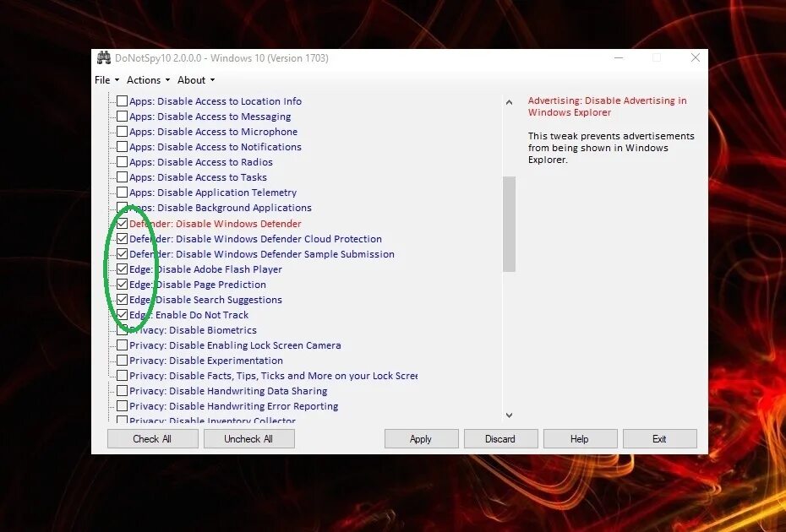Uncheck Disable Windows Defender Sample Submission

(x=123, y=254)
